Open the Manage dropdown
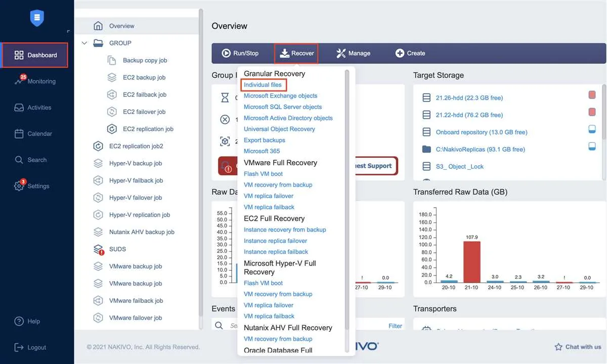 353,53
